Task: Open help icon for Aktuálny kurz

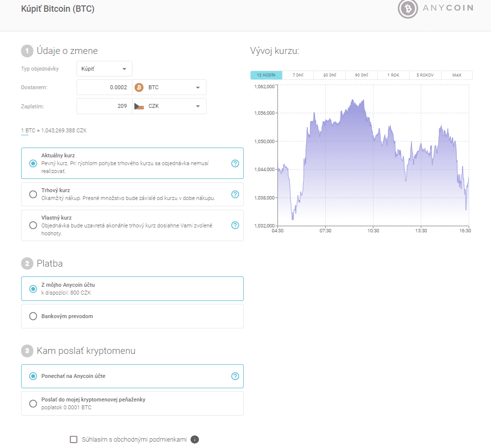Action: pos(235,163)
